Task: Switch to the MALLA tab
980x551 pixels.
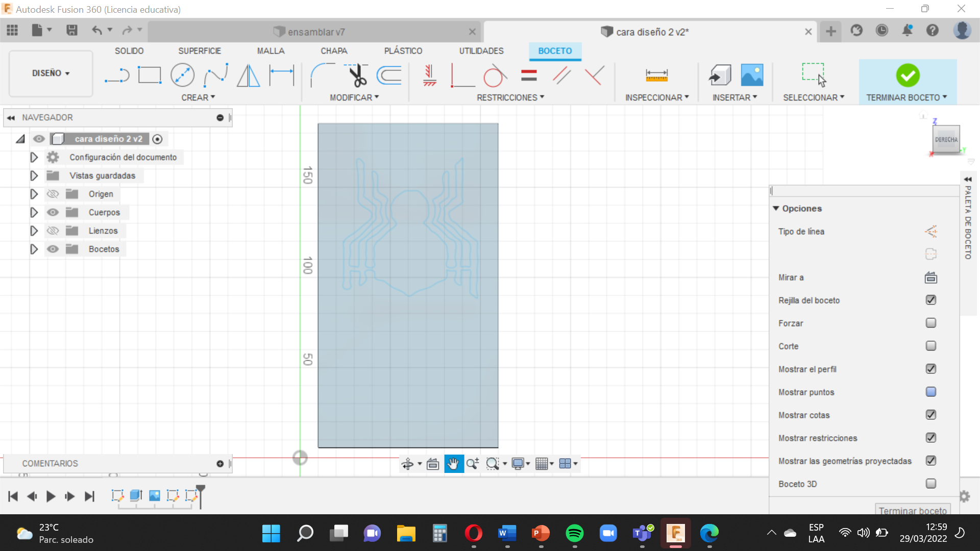Action: 271,51
